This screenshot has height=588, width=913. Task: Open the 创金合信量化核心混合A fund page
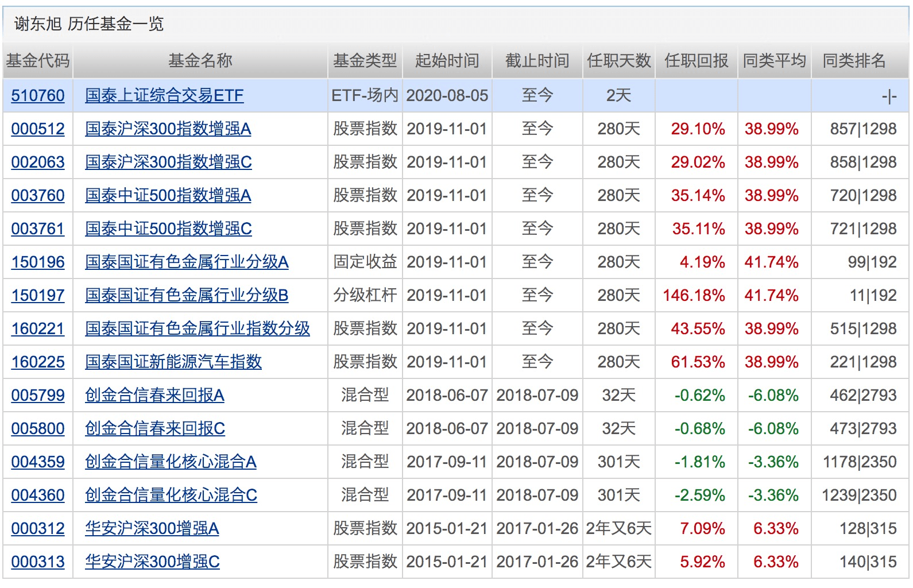171,462
